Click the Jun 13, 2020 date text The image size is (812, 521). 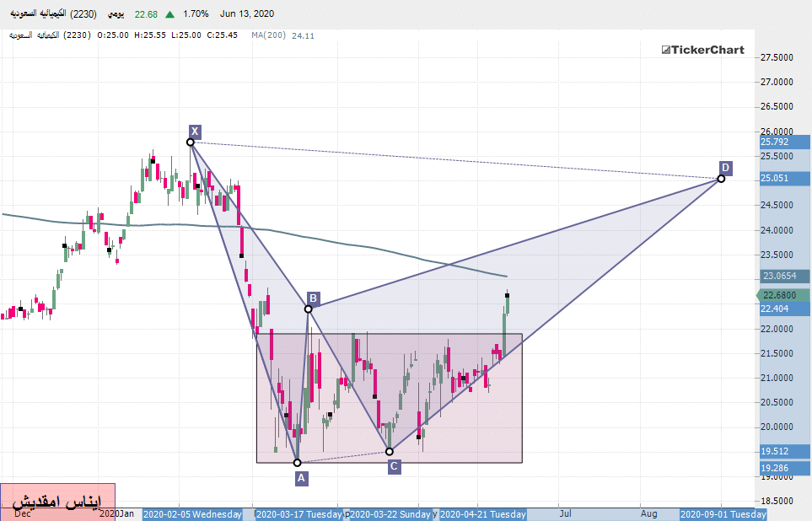[246, 14]
